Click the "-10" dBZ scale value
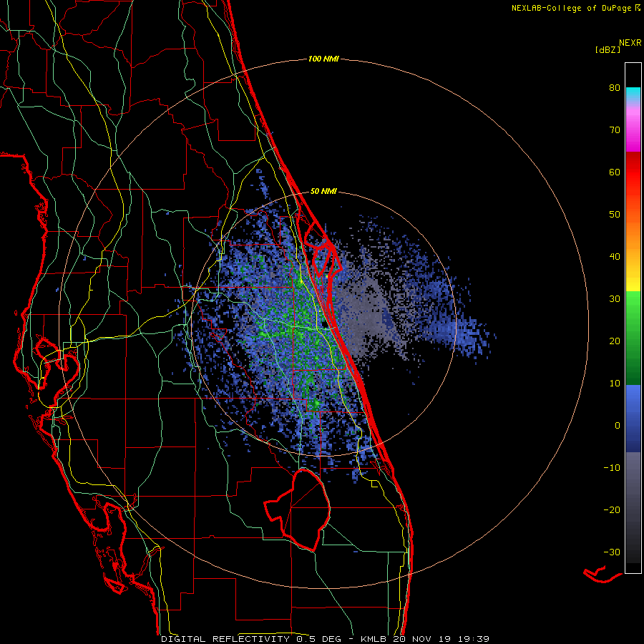The image size is (644, 644). tap(612, 468)
